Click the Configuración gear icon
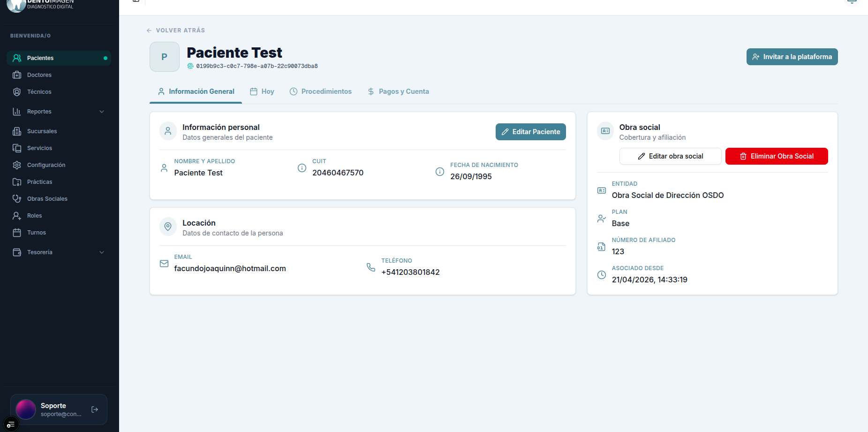Screen dimensions: 868x432 coord(17,165)
